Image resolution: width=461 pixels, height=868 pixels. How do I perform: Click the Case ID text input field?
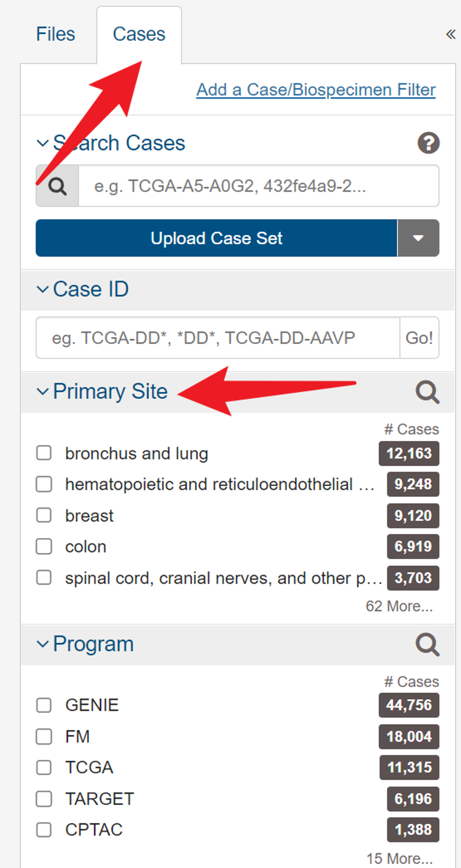coord(218,338)
